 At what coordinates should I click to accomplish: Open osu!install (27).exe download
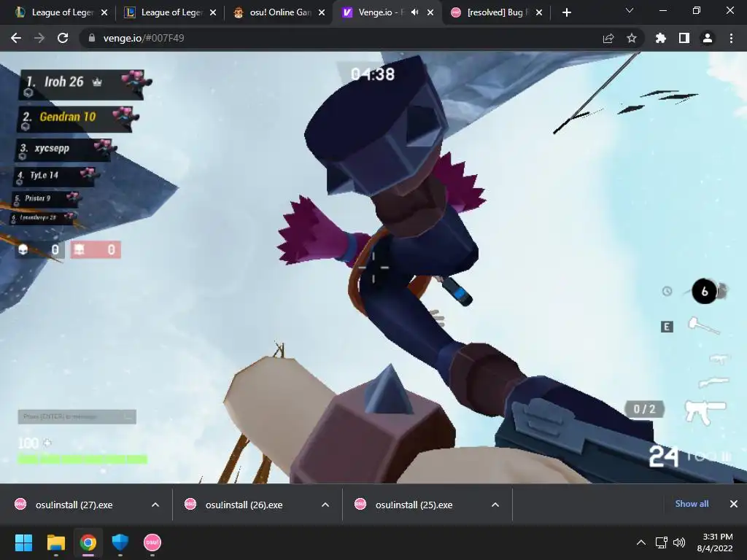pos(74,505)
